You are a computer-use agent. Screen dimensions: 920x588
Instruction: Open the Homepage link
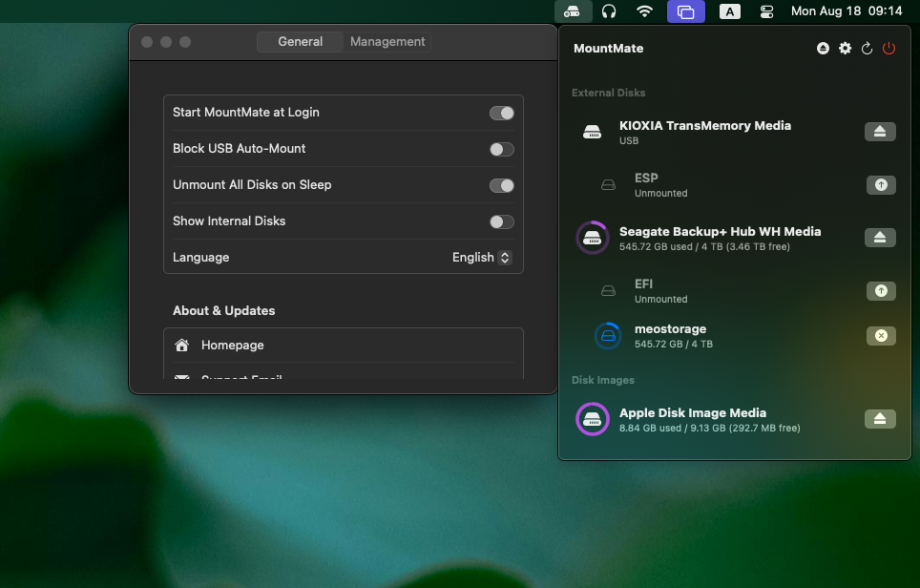344,345
